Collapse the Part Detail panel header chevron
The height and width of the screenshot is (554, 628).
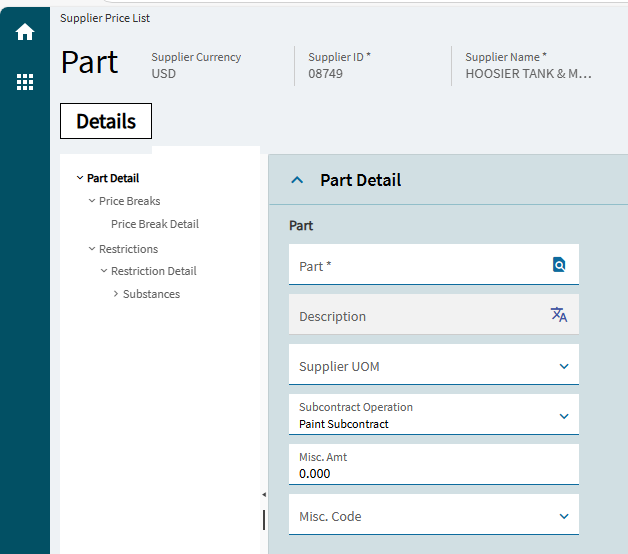point(297,180)
